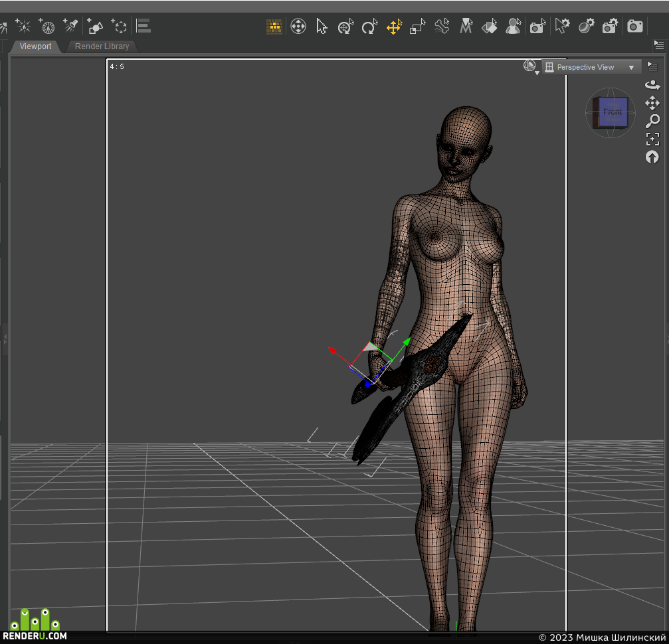Select the Rotate tool

point(369,27)
